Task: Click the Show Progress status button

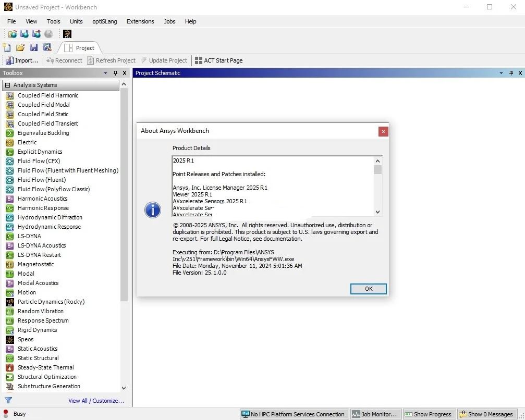Action: pos(428,414)
